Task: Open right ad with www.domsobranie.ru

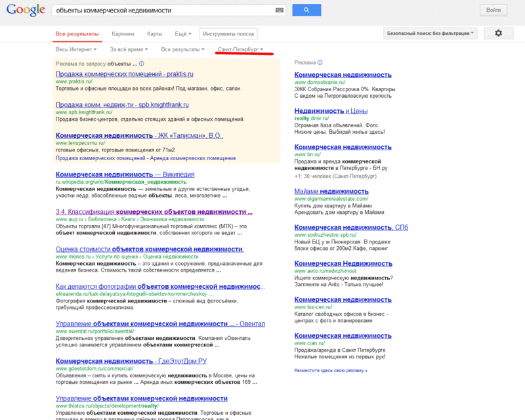Action: [343, 75]
